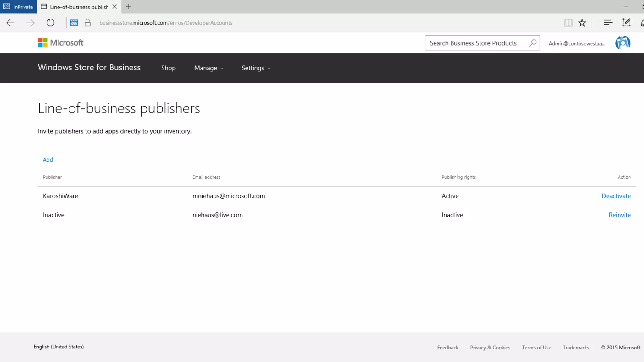Image resolution: width=644 pixels, height=362 pixels.
Task: Click the Microsoft logo
Action: click(x=61, y=43)
